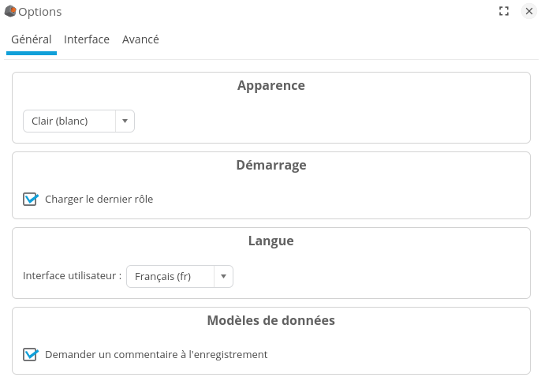Viewport: 541px width, 392px height.
Task: Click the application logo icon in the title bar
Action: click(10, 12)
